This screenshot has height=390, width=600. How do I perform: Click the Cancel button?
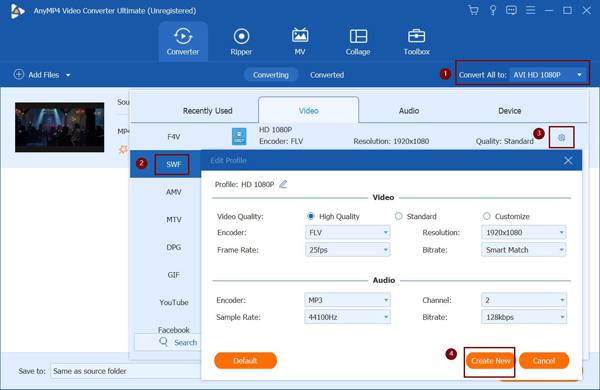click(544, 361)
